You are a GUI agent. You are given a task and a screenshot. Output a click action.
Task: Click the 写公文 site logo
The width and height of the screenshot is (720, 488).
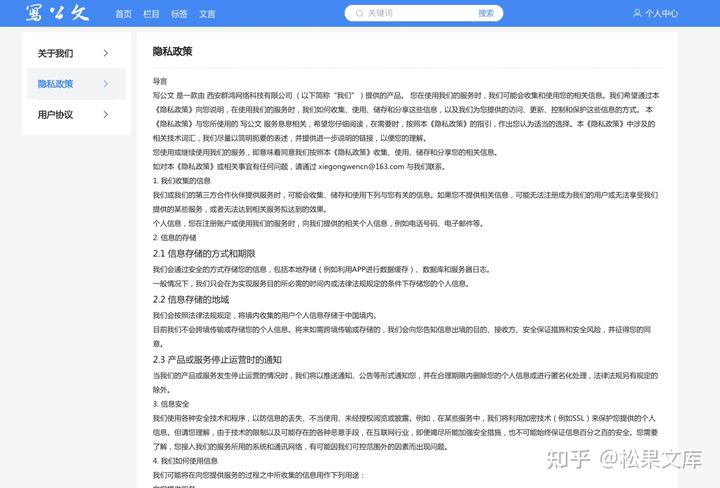point(57,13)
